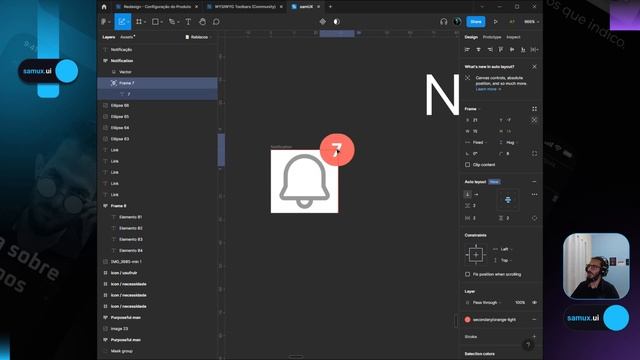Click the frame width W value field
This screenshot has width=640, height=360.
475,131
